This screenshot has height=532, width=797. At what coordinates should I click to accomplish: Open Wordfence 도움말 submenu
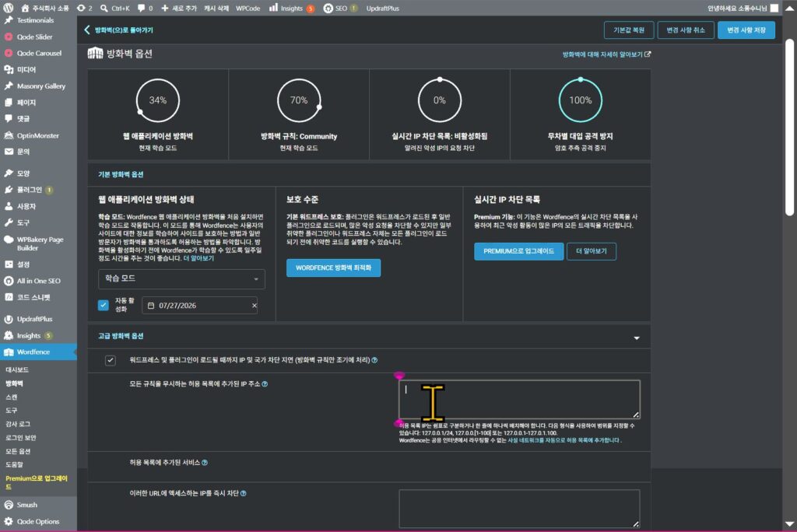(x=14, y=464)
